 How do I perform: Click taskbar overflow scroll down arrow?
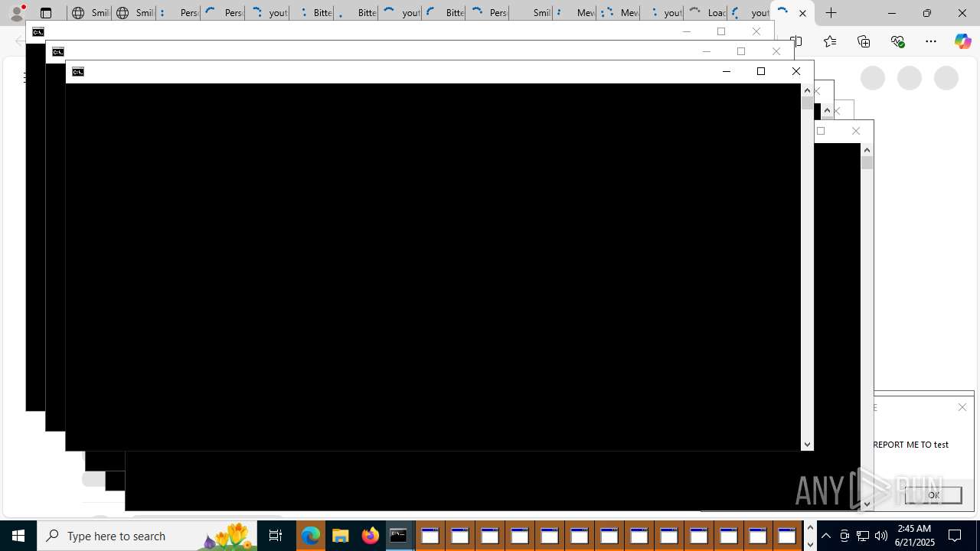pos(810,544)
